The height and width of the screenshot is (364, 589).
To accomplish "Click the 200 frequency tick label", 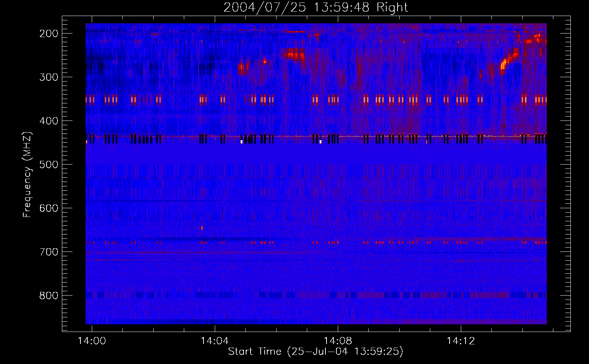I will click(49, 33).
